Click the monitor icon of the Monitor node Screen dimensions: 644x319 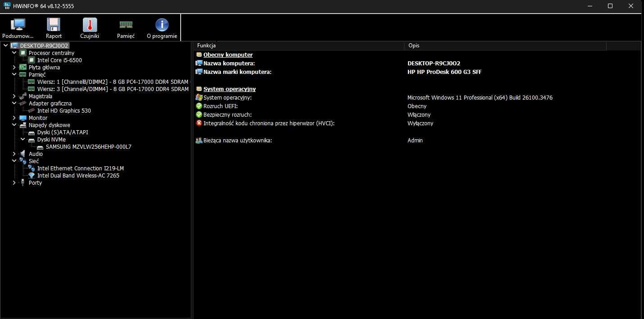click(23, 118)
